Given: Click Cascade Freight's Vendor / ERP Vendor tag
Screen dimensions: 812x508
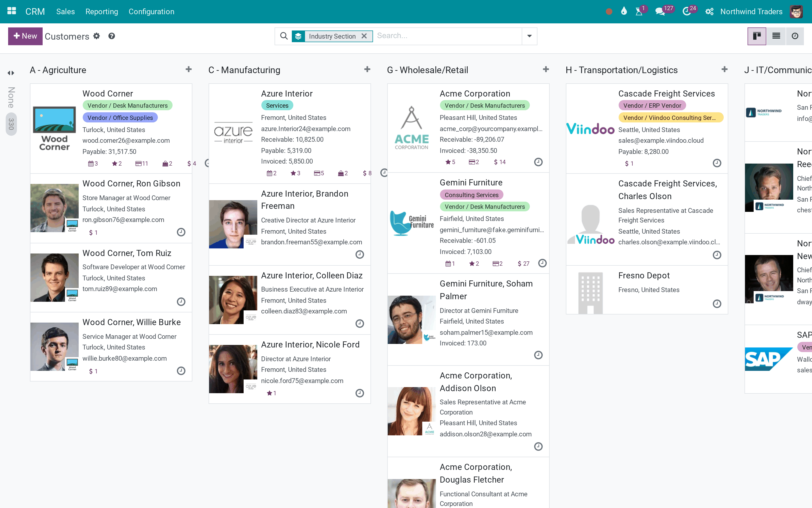Looking at the screenshot, I should pyautogui.click(x=652, y=105).
